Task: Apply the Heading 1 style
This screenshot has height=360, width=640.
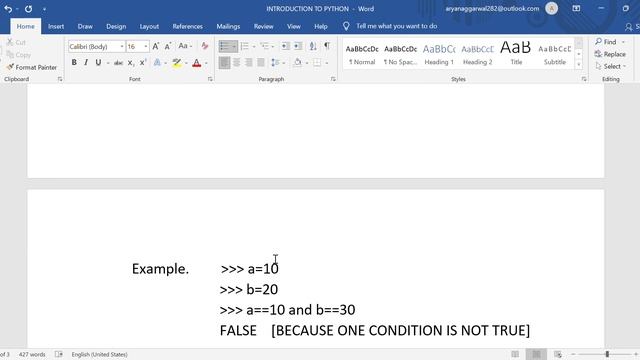Action: 439,54
